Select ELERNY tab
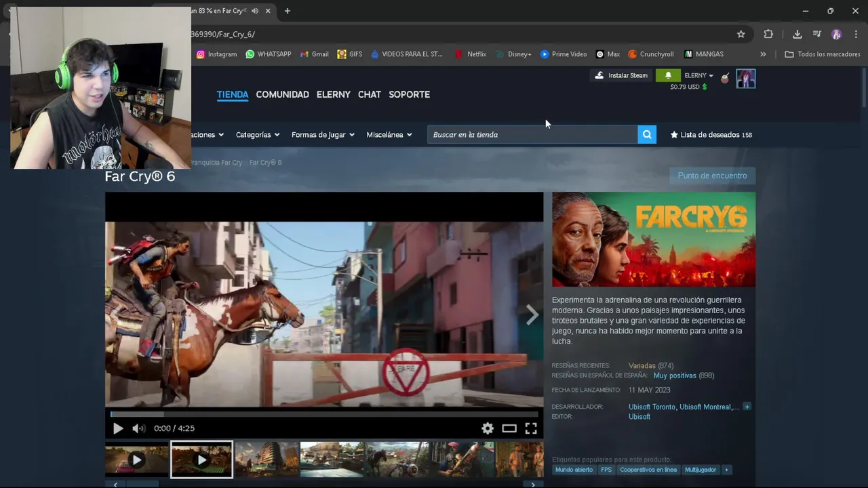The image size is (868, 488). [x=334, y=94]
